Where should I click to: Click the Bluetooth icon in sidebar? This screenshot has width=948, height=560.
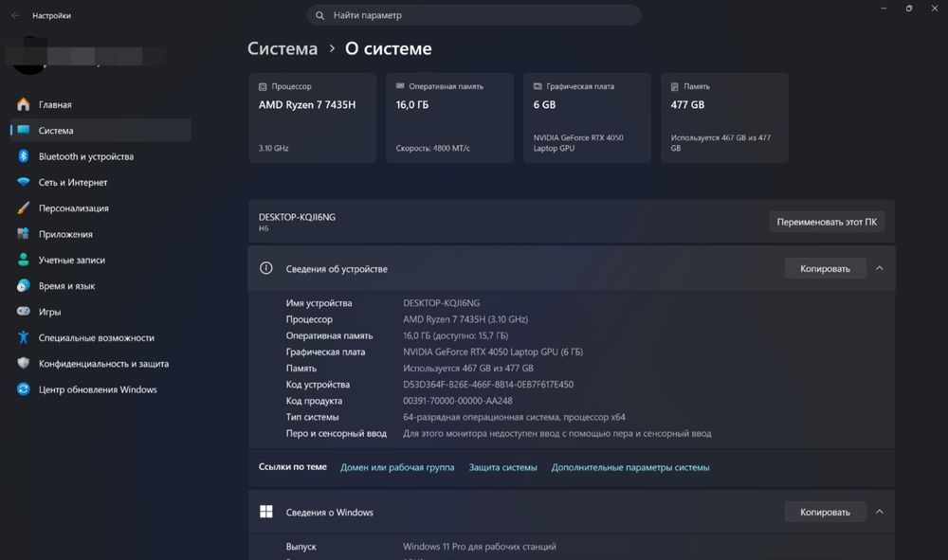(x=23, y=155)
